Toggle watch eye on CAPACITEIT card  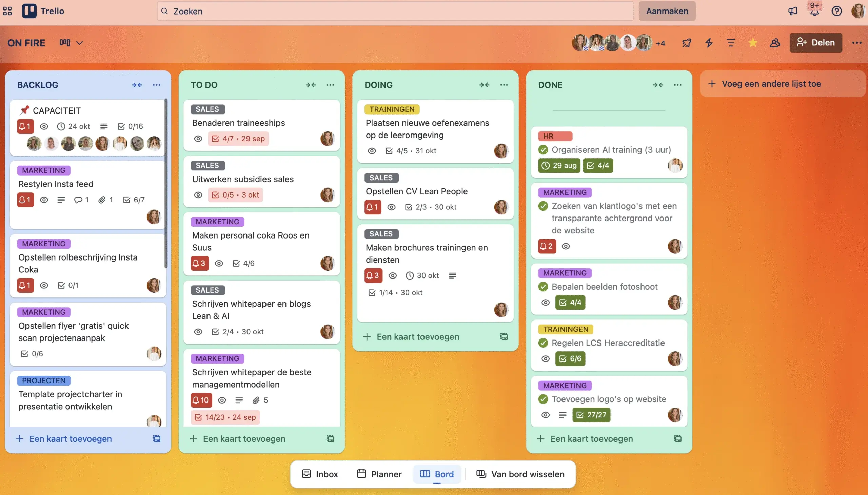[x=44, y=126]
